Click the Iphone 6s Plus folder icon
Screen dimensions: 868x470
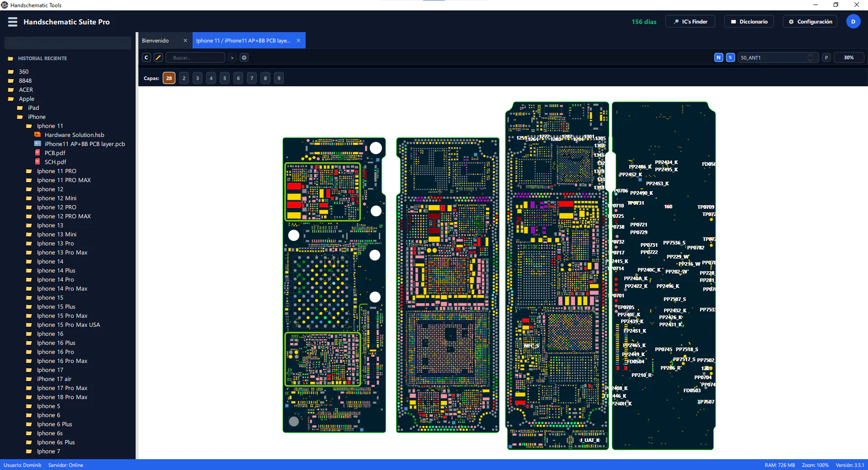[29, 442]
